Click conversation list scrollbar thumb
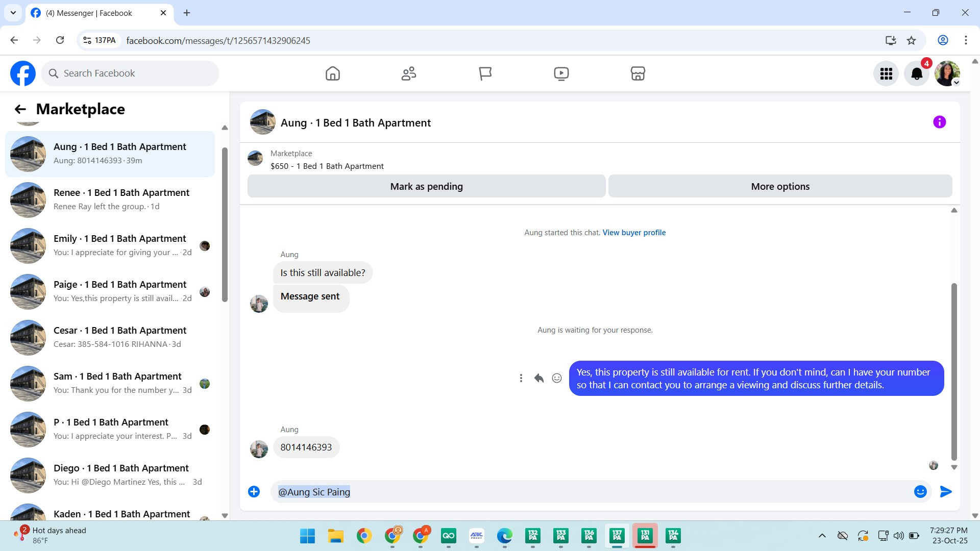Viewport: 980px width, 551px height. (225, 224)
